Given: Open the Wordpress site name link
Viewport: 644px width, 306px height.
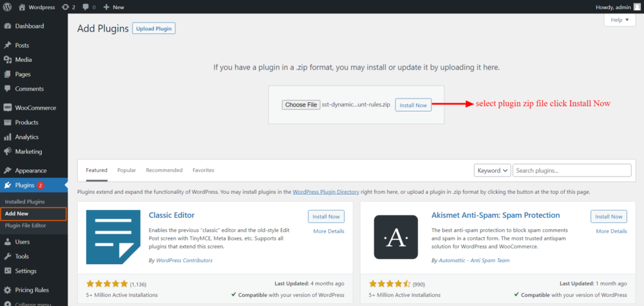Looking at the screenshot, I should [x=41, y=7].
